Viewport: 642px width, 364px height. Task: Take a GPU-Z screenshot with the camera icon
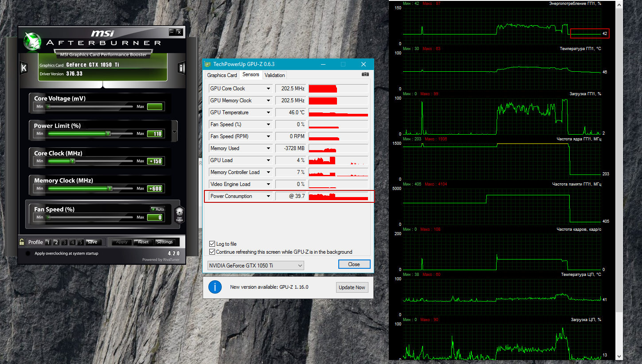pyautogui.click(x=365, y=75)
